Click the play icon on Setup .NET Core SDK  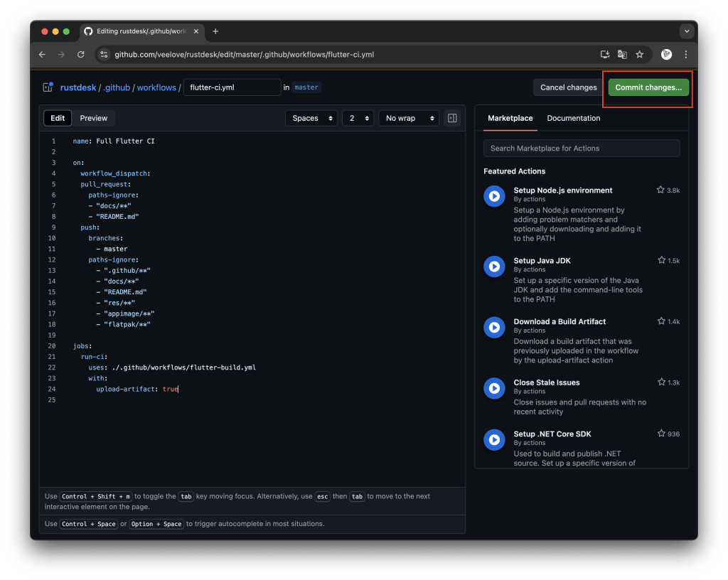pos(494,439)
